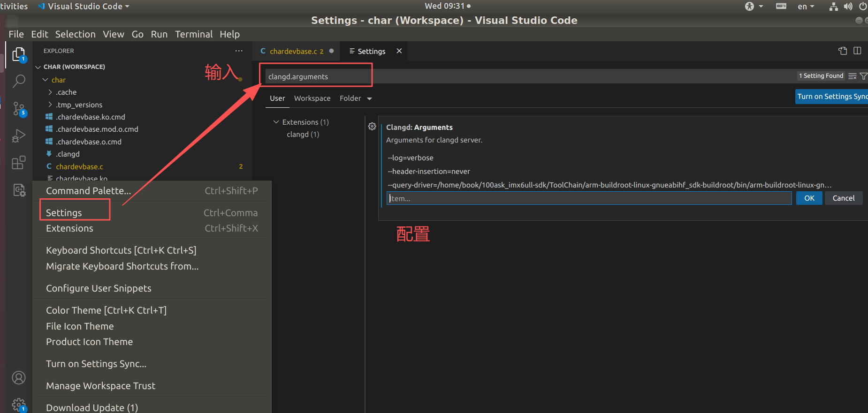Open the Run menu

pyautogui.click(x=159, y=34)
